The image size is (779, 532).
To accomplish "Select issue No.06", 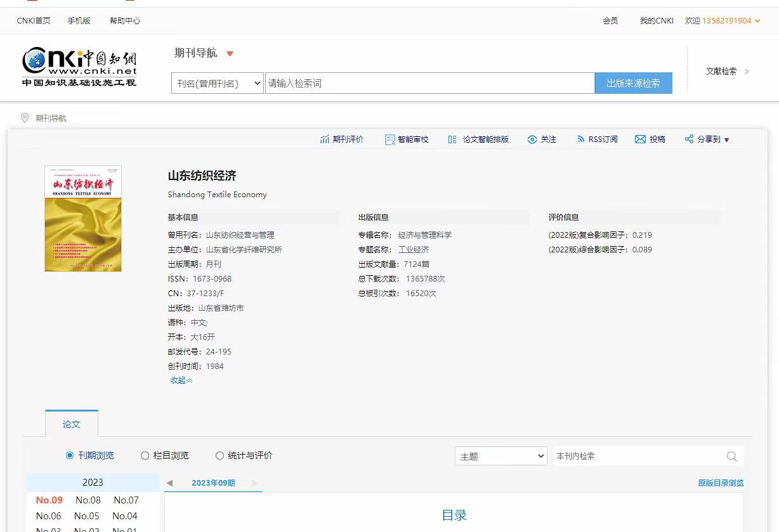I will [49, 516].
